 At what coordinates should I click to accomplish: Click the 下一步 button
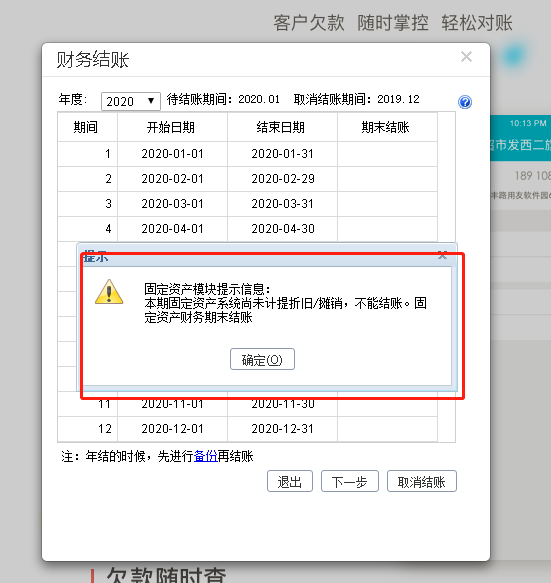pos(349,481)
